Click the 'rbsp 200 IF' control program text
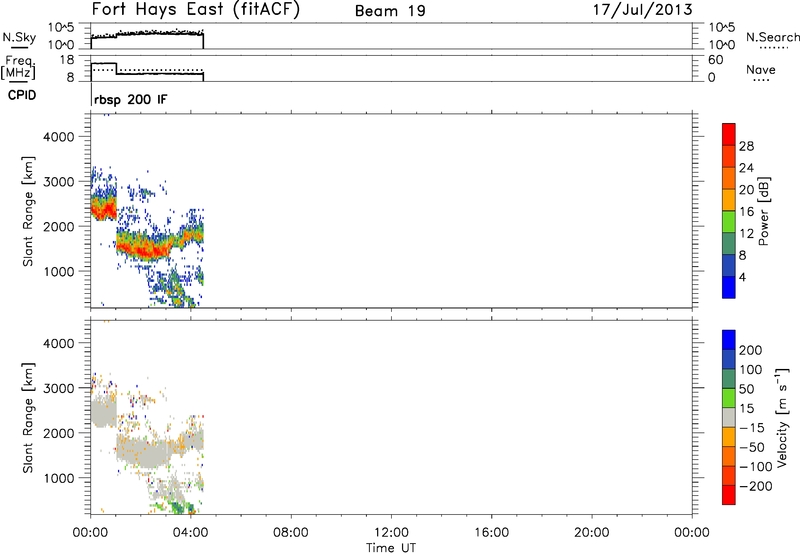 (x=130, y=99)
